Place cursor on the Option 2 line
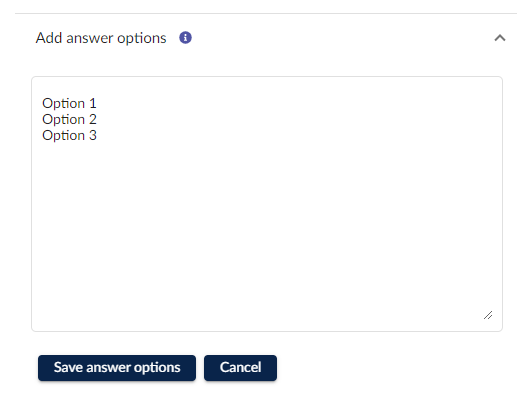517x396 pixels. [69, 119]
